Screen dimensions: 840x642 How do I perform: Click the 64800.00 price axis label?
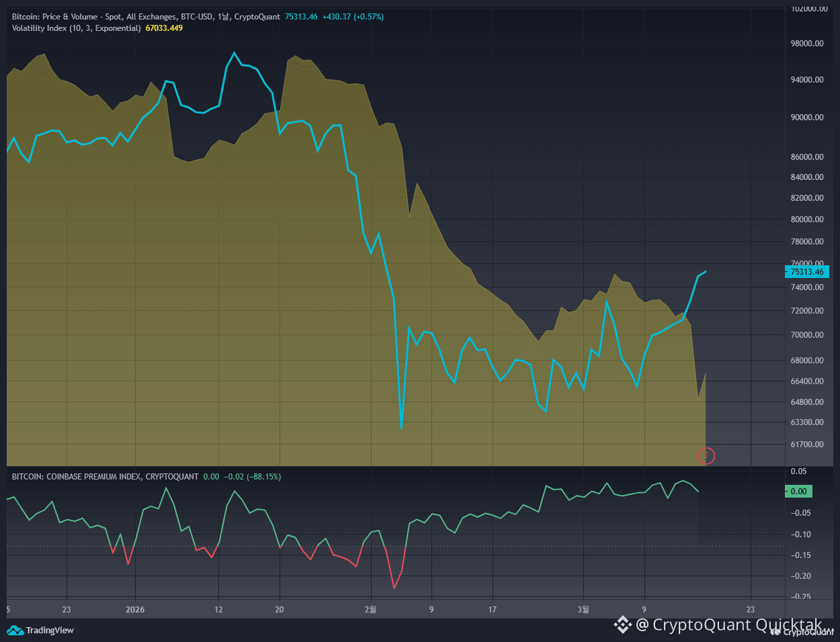(x=807, y=402)
